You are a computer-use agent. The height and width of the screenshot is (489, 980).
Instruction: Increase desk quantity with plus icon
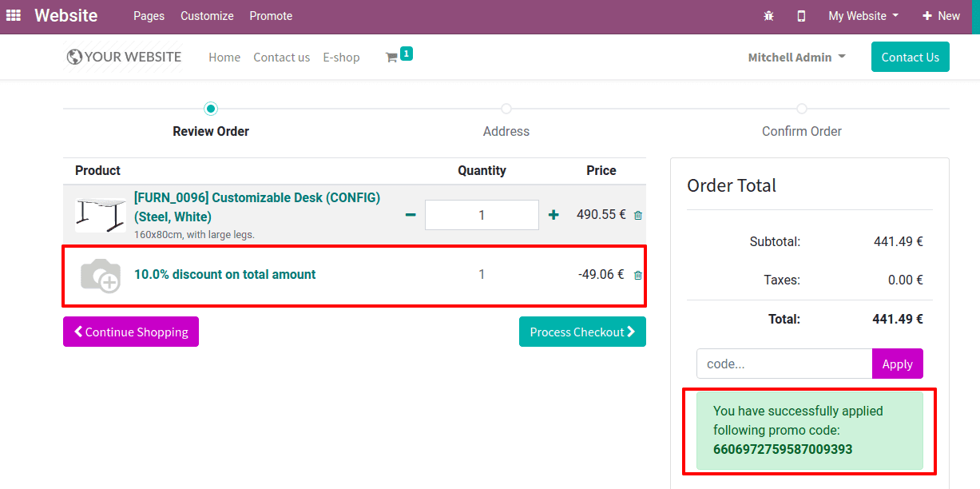[553, 215]
